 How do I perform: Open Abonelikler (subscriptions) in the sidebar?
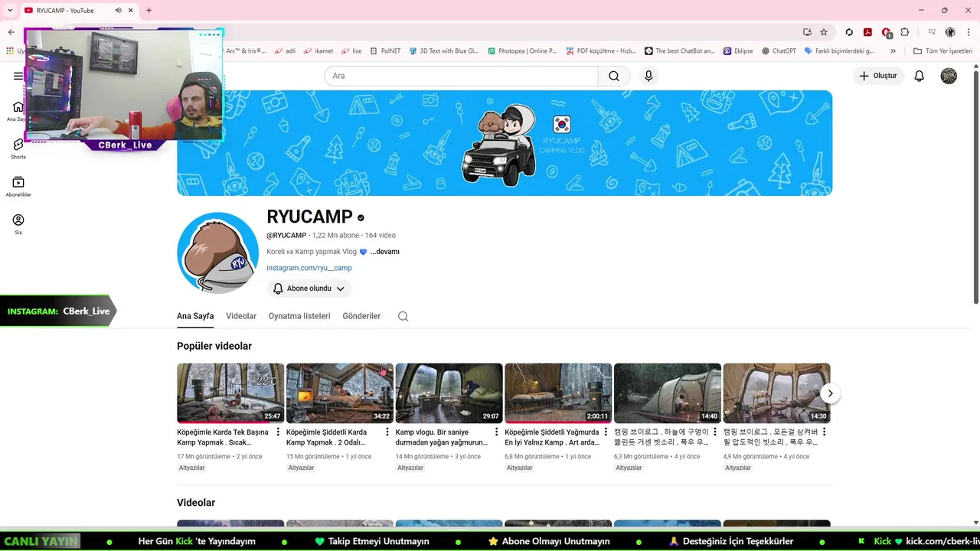point(18,186)
